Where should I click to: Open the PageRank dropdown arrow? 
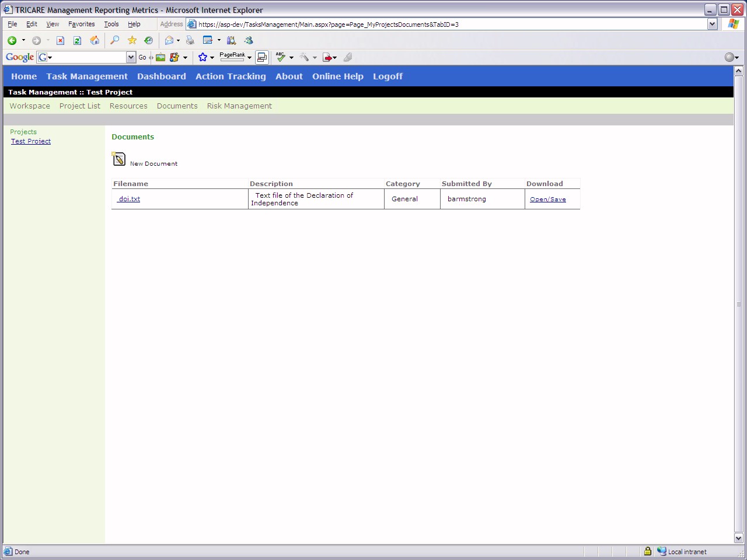point(249,58)
